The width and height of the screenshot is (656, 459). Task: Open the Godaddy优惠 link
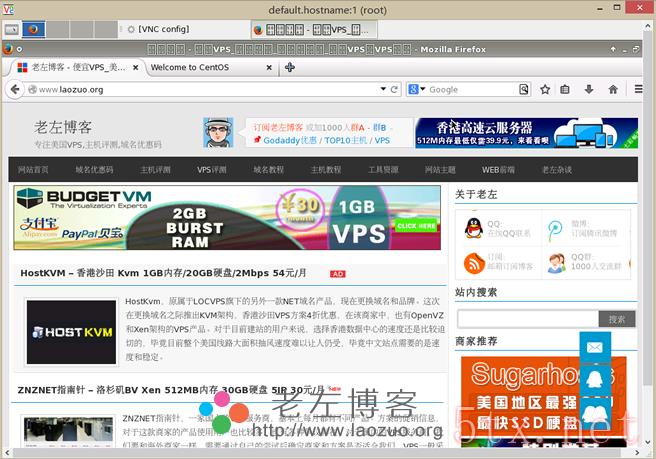[x=290, y=140]
